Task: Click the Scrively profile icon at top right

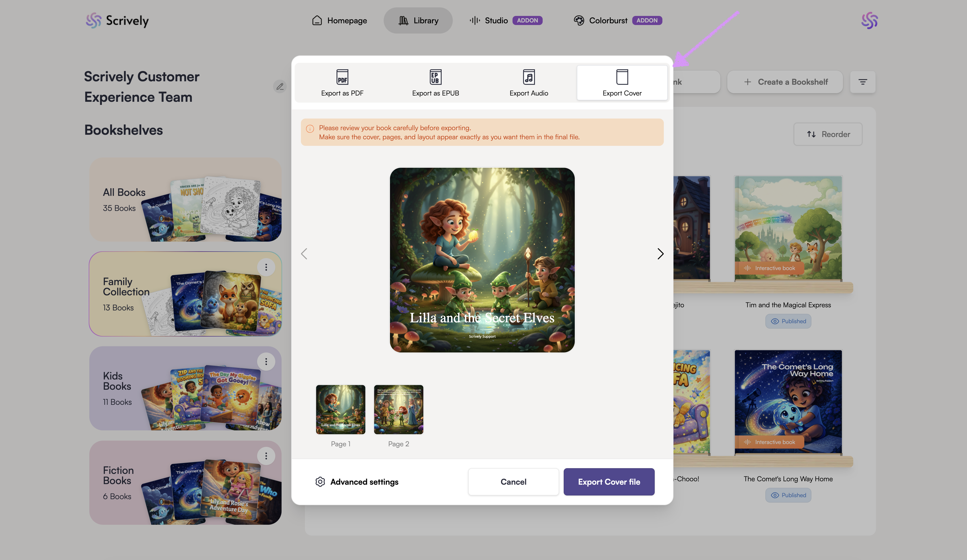Action: [869, 20]
